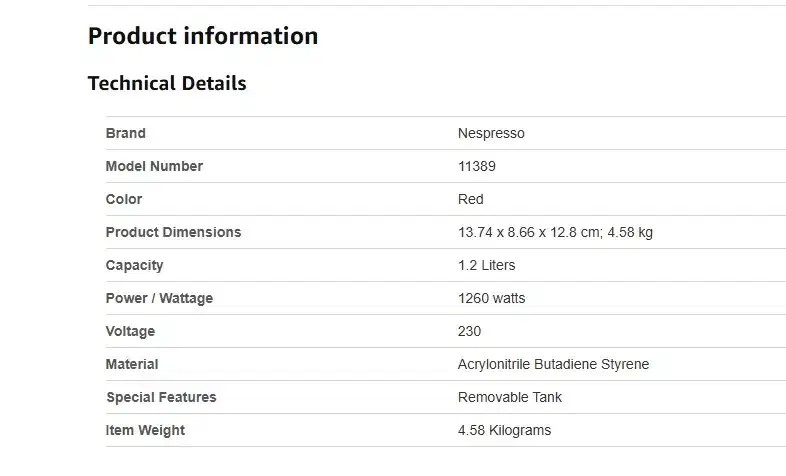Select Acrylonitrile Butadiene Styrene text
786x476 pixels.
tap(553, 364)
